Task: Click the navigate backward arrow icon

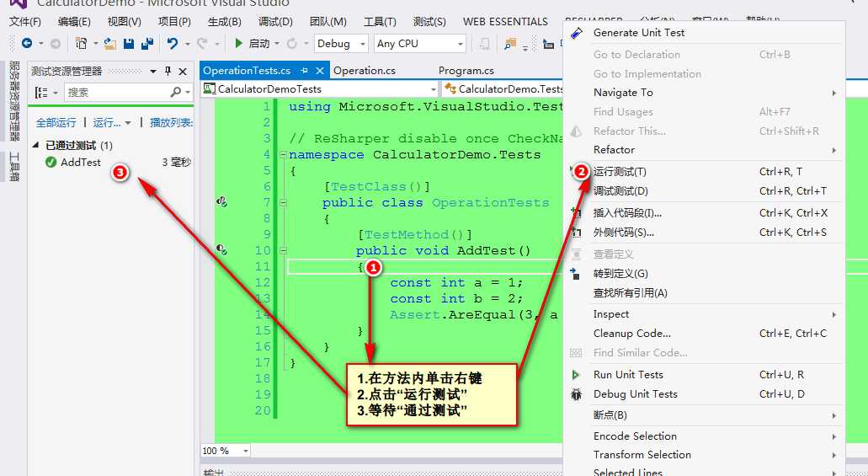Action: pyautogui.click(x=27, y=43)
